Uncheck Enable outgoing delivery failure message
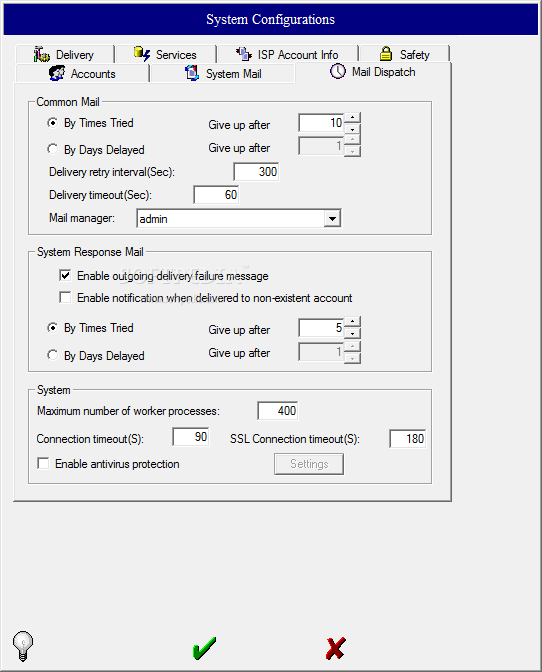Screen dimensions: 542x672 pos(65,276)
